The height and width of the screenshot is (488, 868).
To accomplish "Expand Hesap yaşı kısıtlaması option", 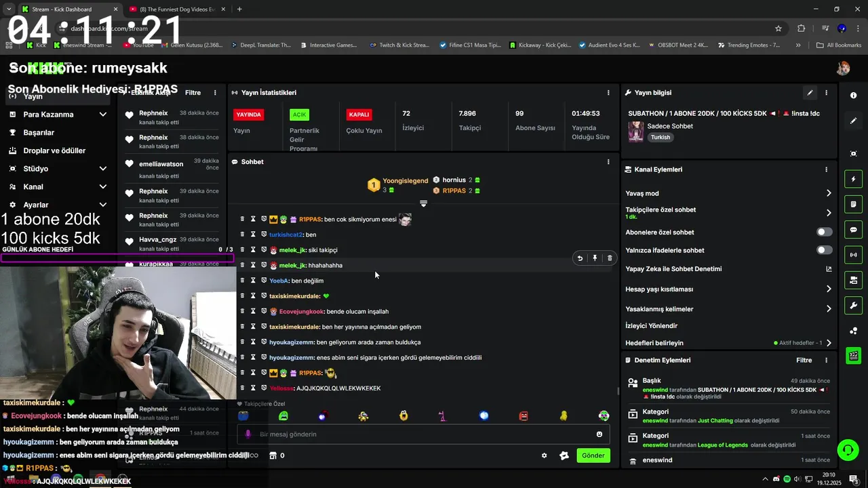I will click(828, 289).
